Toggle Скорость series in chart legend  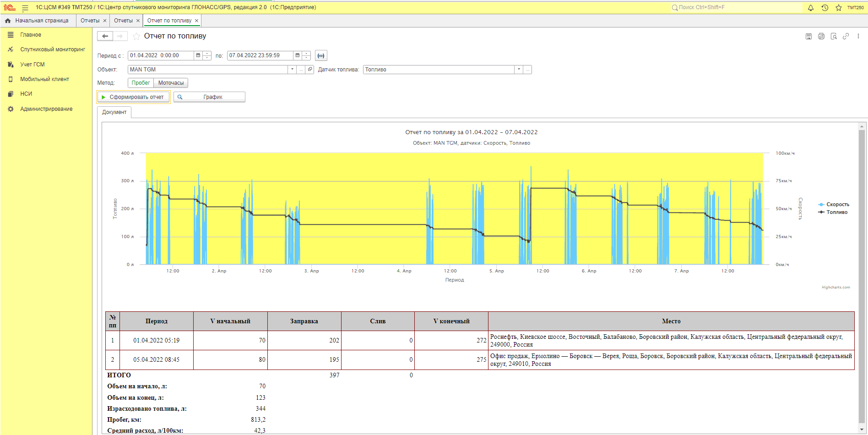pyautogui.click(x=834, y=205)
